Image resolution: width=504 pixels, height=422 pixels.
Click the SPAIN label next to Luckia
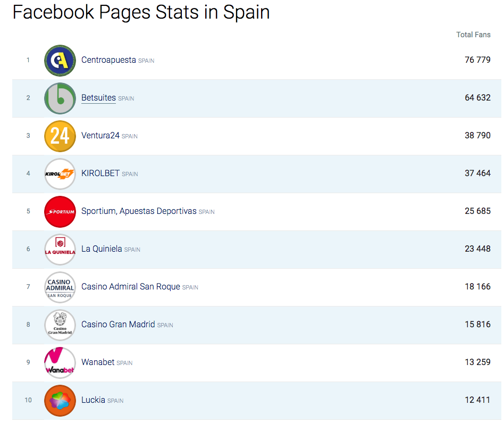point(115,401)
